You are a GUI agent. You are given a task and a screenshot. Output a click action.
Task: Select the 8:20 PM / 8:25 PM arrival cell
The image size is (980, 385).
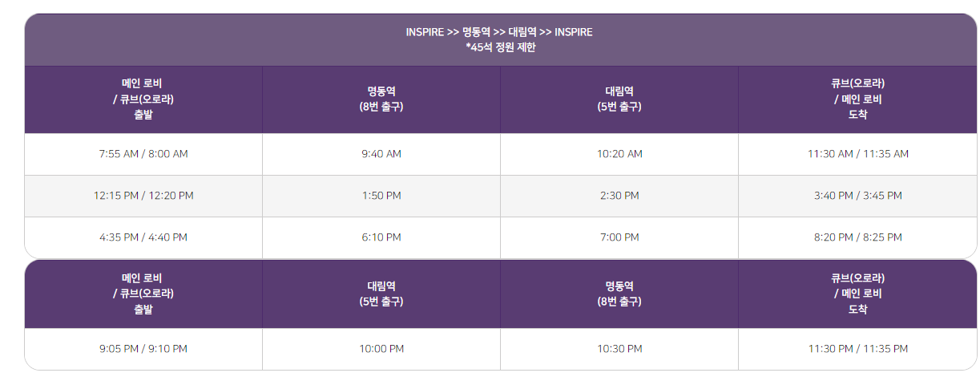click(857, 237)
